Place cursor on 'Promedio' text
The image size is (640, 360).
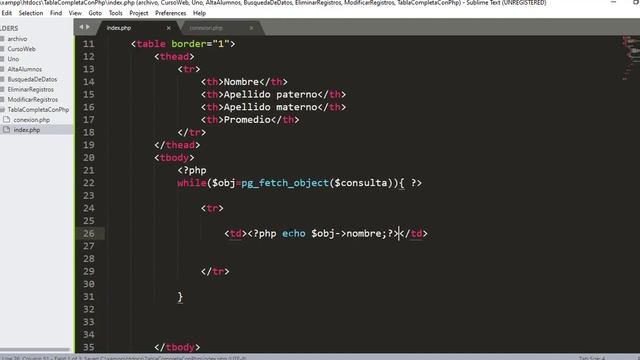coord(247,120)
